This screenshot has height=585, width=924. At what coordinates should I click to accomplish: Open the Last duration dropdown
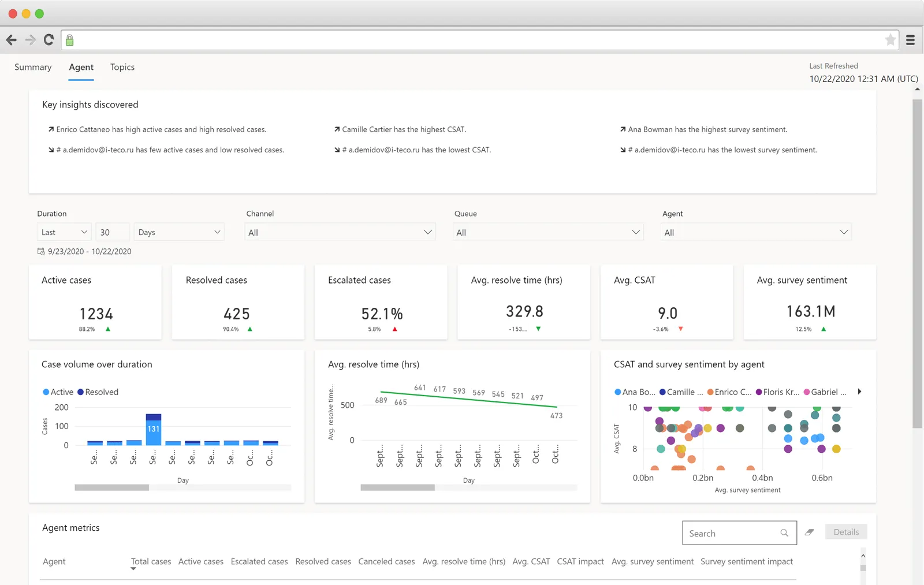click(x=64, y=232)
